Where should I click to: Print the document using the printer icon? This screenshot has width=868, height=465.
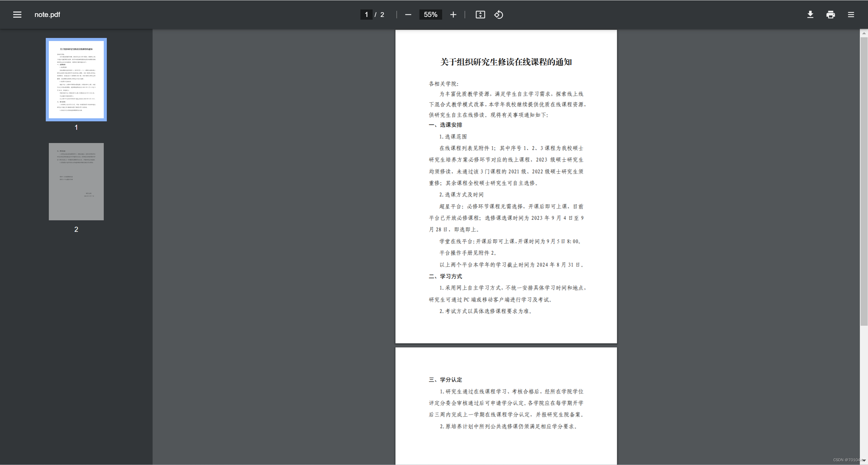(x=831, y=15)
